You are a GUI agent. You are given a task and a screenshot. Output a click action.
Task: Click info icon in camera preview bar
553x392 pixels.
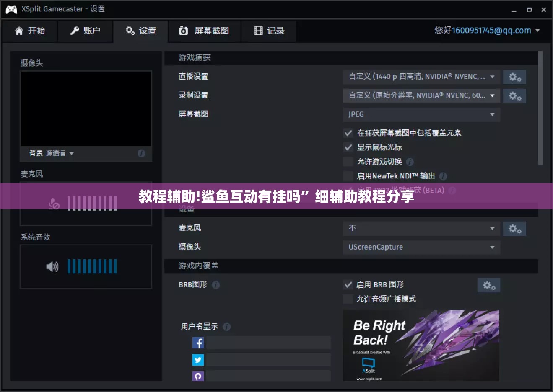coord(141,153)
